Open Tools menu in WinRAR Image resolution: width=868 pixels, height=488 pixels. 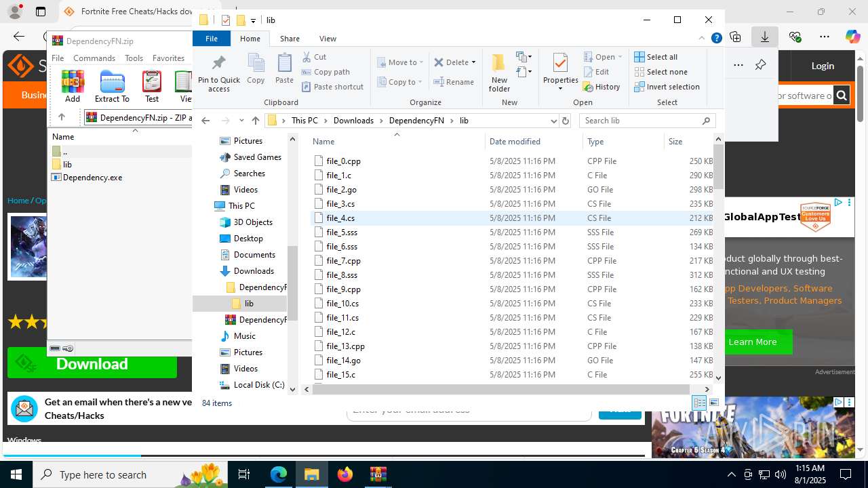[x=134, y=58]
